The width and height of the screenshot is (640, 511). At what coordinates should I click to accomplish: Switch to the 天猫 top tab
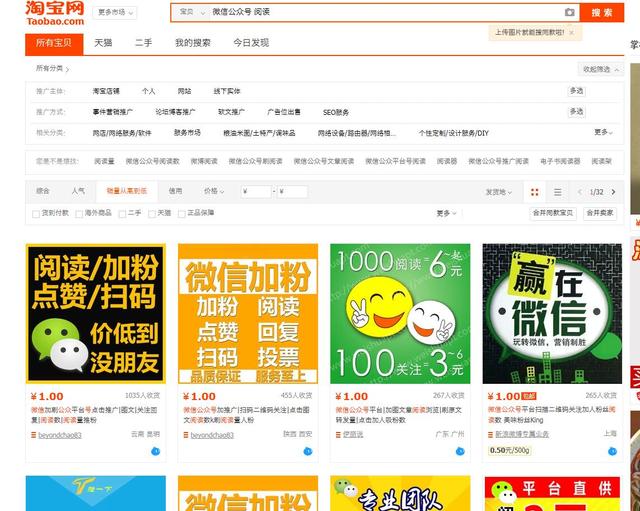click(x=103, y=43)
